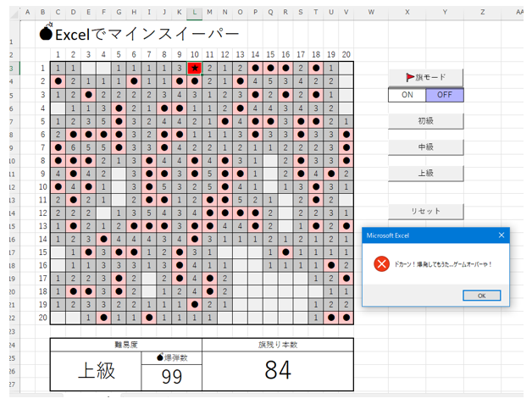Click the bomb at board row 10 column 1
532x404 pixels.
coord(58,186)
